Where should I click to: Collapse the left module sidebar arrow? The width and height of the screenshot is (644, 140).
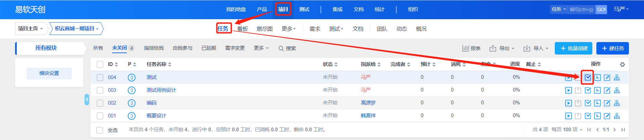(x=87, y=100)
